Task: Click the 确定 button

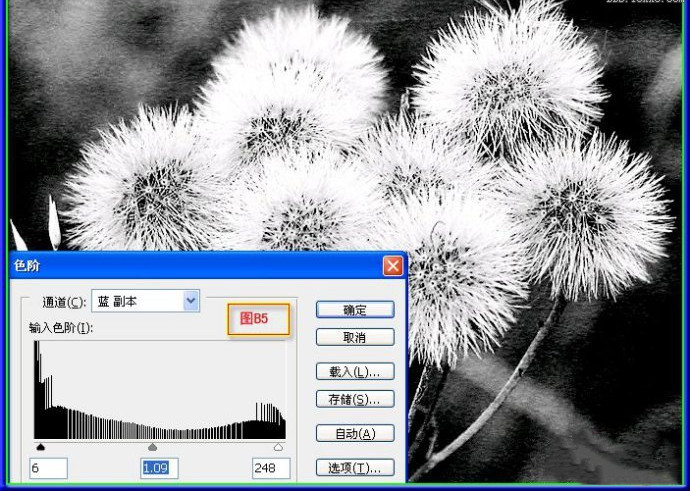Action: [355, 310]
